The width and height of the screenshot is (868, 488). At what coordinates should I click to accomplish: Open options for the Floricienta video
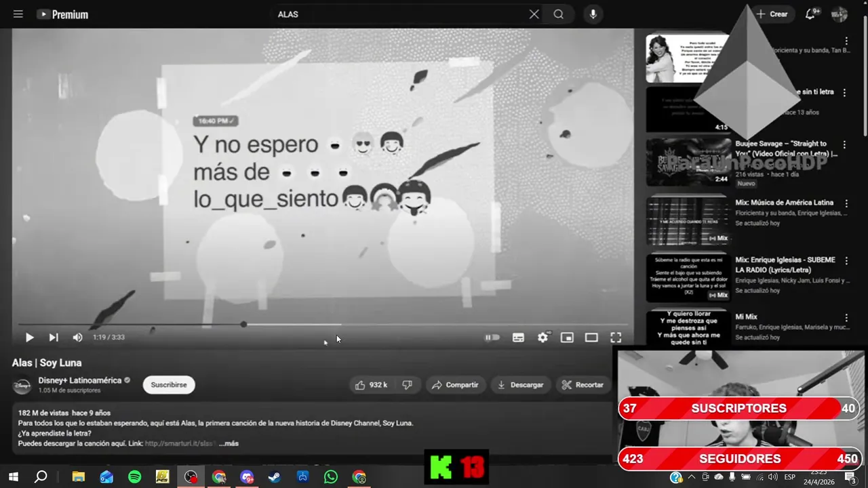point(845,41)
